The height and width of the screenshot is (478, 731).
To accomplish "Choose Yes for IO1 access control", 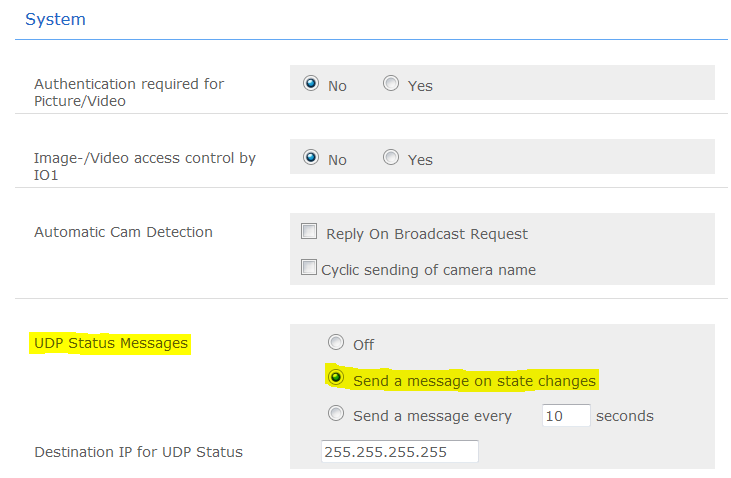I will point(391,158).
